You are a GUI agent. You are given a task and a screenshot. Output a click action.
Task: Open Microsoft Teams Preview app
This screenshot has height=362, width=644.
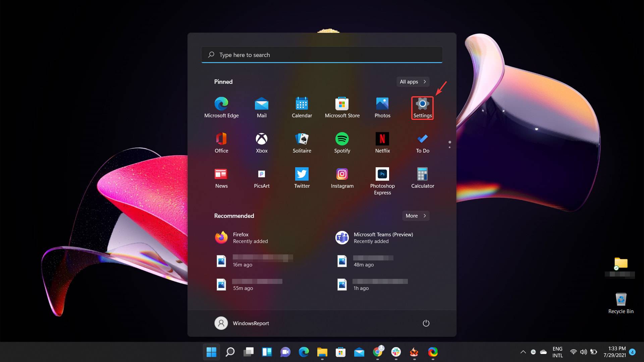click(383, 237)
